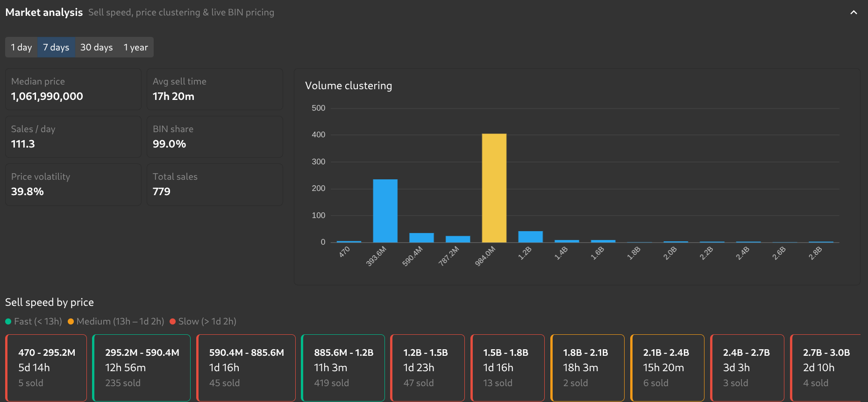The width and height of the screenshot is (868, 402).
Task: Select the Sales / day card
Action: click(73, 137)
